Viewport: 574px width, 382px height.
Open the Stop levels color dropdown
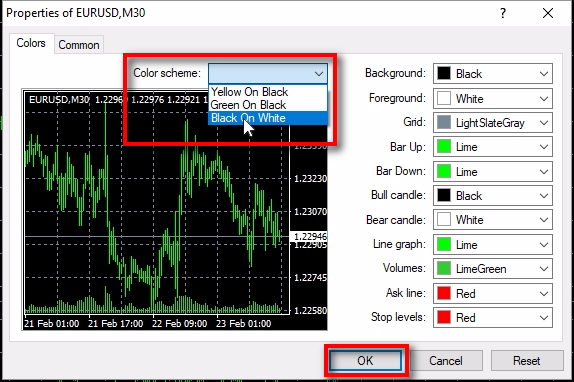[x=544, y=318]
